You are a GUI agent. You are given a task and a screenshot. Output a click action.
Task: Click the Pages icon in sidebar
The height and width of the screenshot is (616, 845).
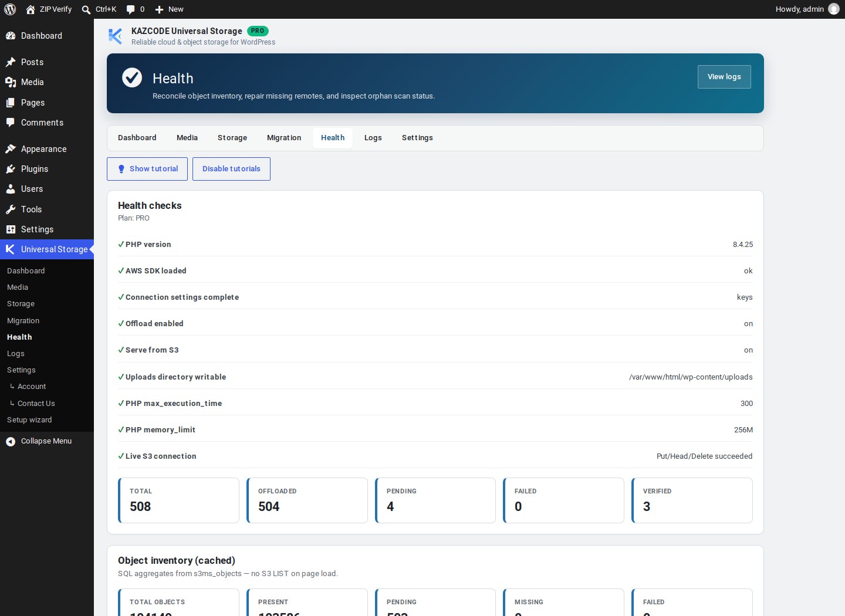[11, 103]
